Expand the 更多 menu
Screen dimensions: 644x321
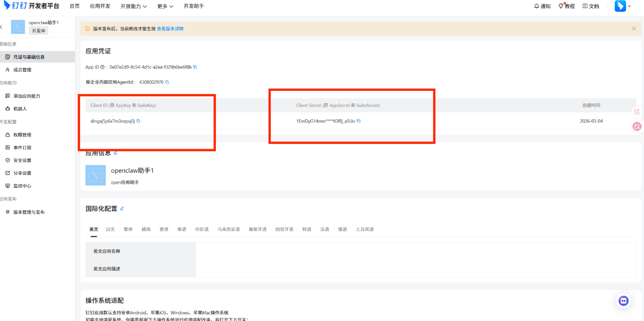[x=165, y=6]
